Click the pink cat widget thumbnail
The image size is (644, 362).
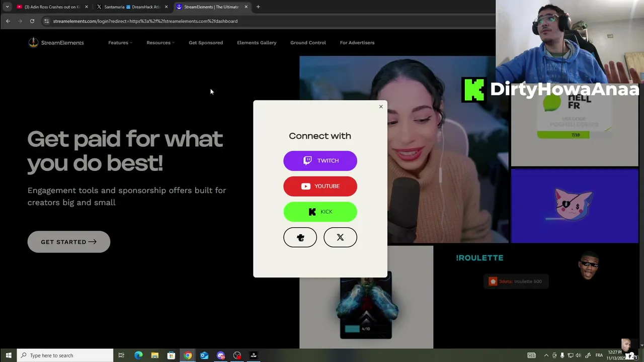(575, 206)
